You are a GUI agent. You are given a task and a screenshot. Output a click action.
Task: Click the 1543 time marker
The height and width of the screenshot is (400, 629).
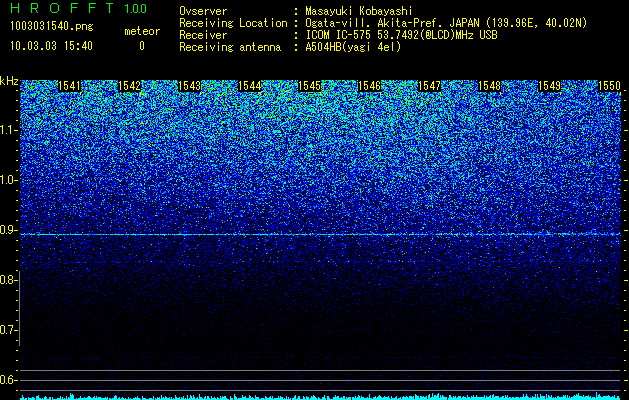pyautogui.click(x=189, y=86)
